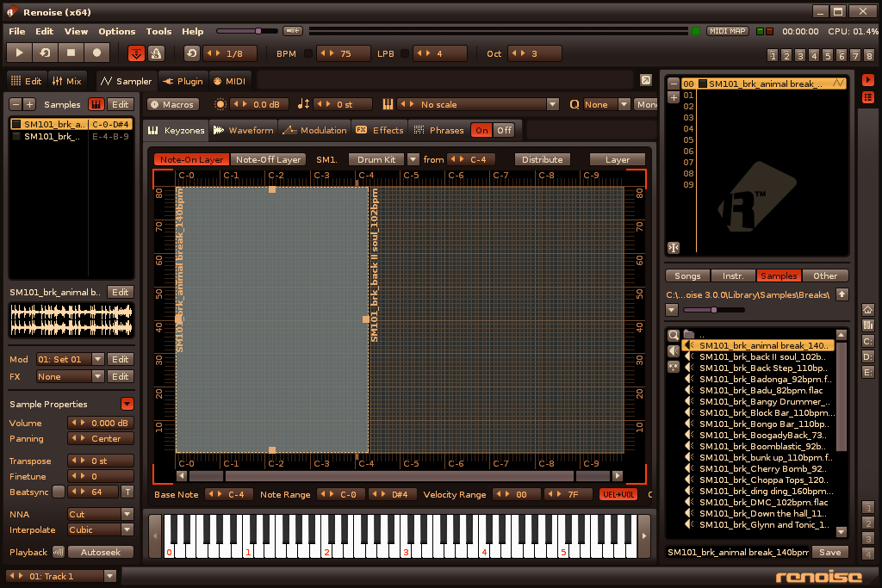
Task: Turn Phrases Off
Action: click(505, 130)
